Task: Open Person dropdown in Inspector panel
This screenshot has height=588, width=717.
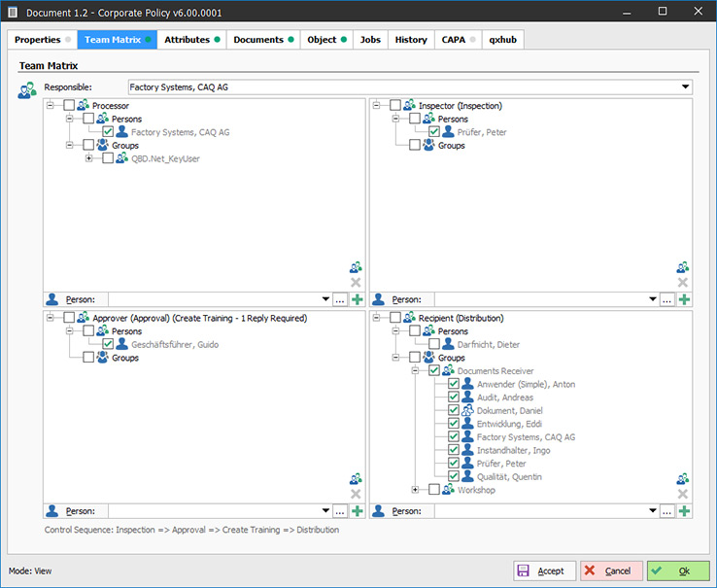Action: pos(653,299)
